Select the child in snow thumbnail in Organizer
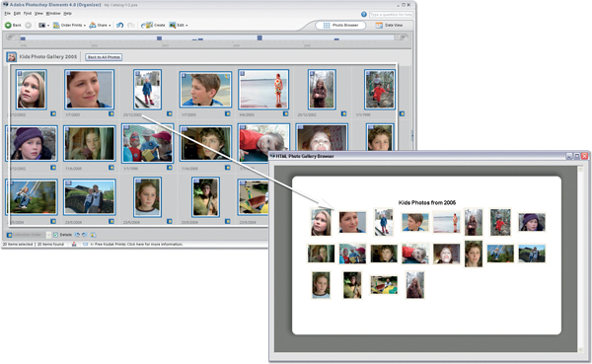This screenshot has height=364, width=592. coord(147,90)
